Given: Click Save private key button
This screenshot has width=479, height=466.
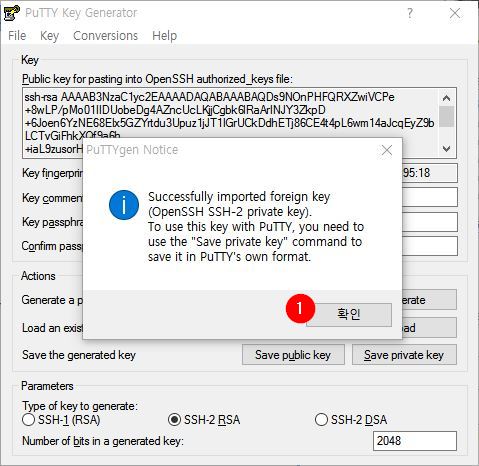Looking at the screenshot, I should (x=404, y=355).
